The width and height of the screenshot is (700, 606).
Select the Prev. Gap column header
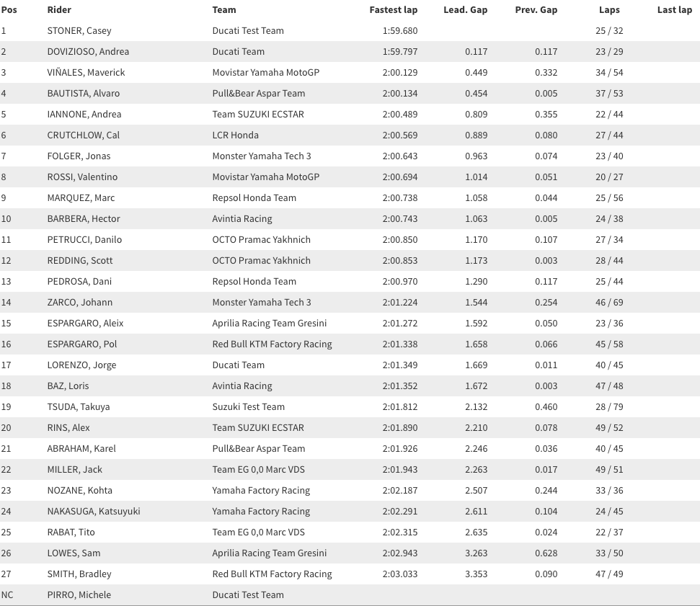(536, 10)
